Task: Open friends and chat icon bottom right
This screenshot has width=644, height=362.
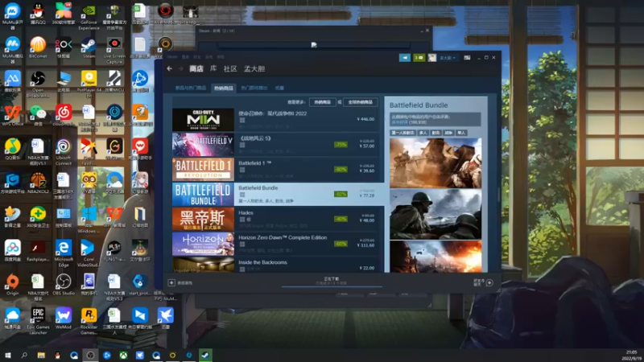Action: pos(489,283)
